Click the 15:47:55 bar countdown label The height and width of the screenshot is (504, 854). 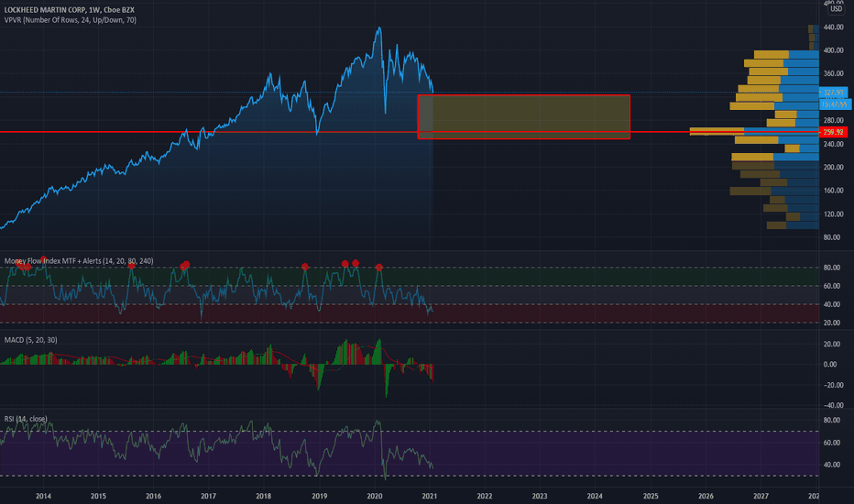click(835, 104)
